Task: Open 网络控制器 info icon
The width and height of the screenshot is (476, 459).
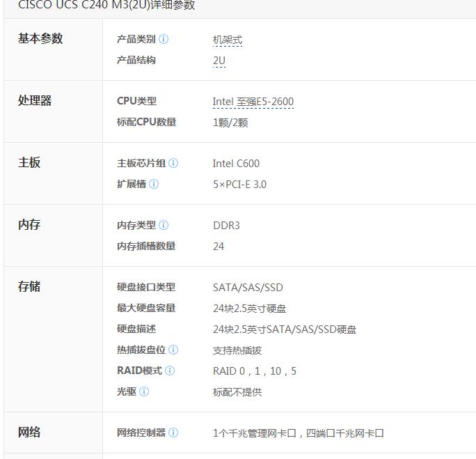Action: (173, 433)
